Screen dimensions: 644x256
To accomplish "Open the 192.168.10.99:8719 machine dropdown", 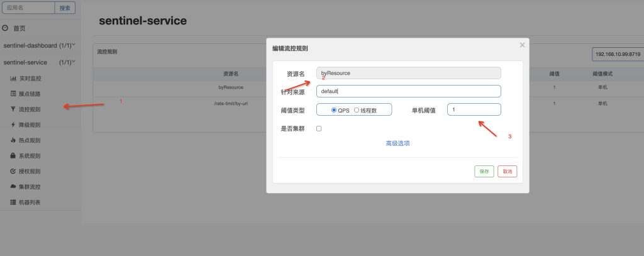I will tap(618, 54).
